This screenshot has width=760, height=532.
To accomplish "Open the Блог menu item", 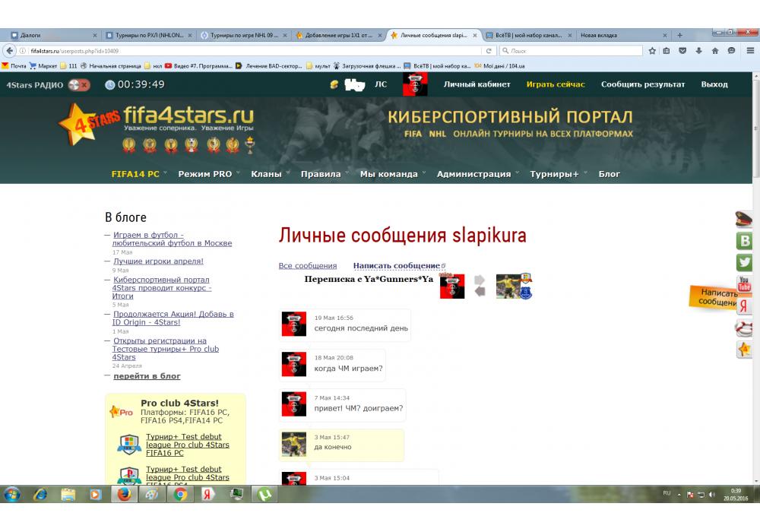I will pyautogui.click(x=609, y=174).
